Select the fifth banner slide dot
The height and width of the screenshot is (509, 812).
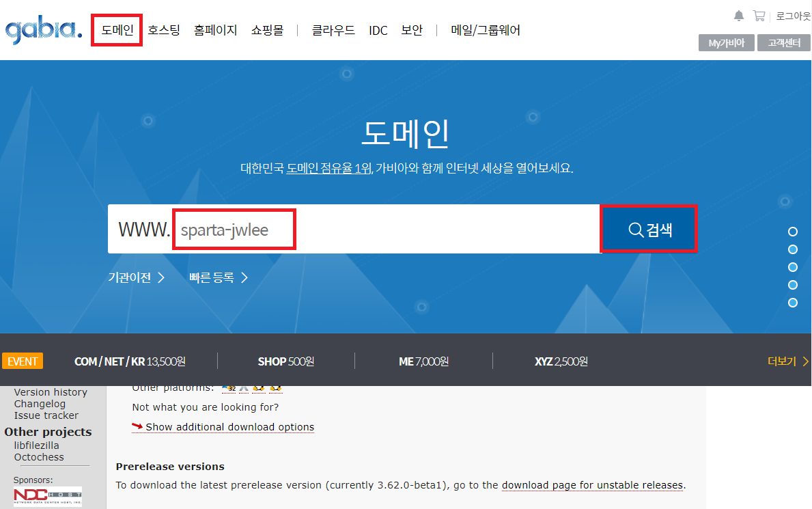pos(792,303)
